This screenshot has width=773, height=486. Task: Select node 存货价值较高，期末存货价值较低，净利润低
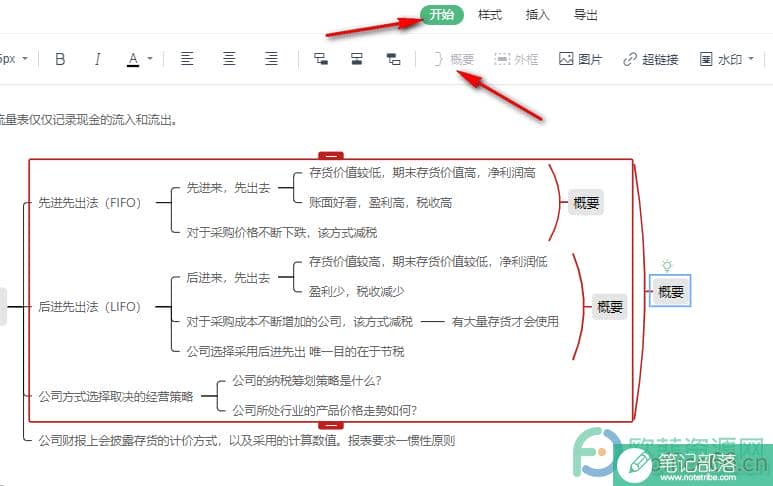428,262
